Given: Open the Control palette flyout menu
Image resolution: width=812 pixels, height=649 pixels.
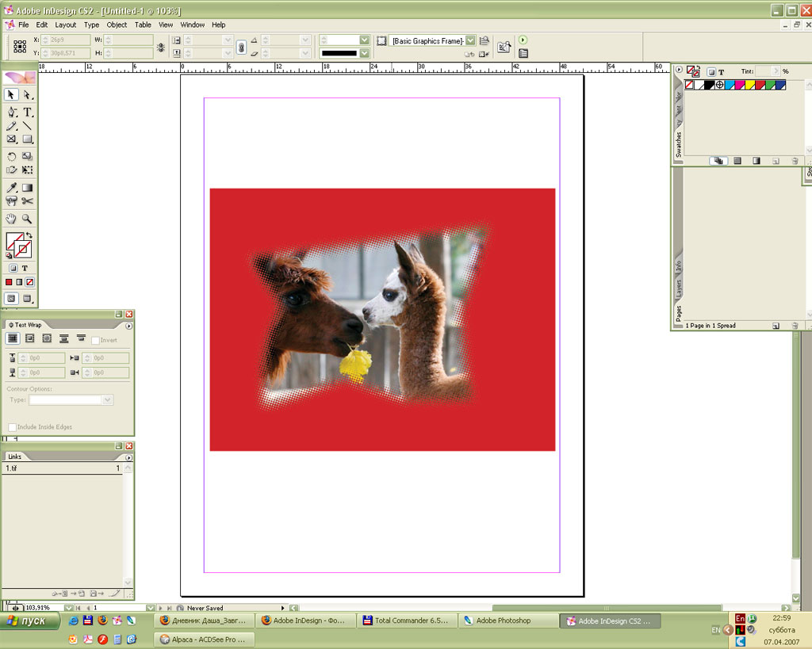Looking at the screenshot, I should tap(523, 40).
